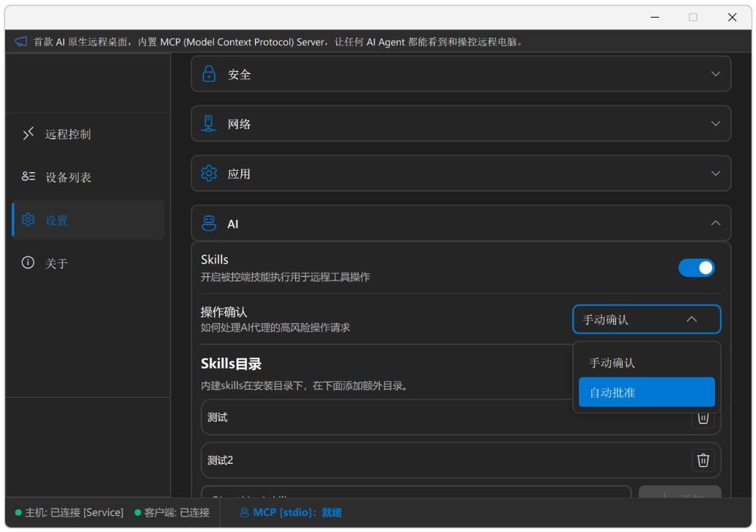The width and height of the screenshot is (756, 532).
Task: Open 设备列表 in the sidebar
Action: point(88,177)
